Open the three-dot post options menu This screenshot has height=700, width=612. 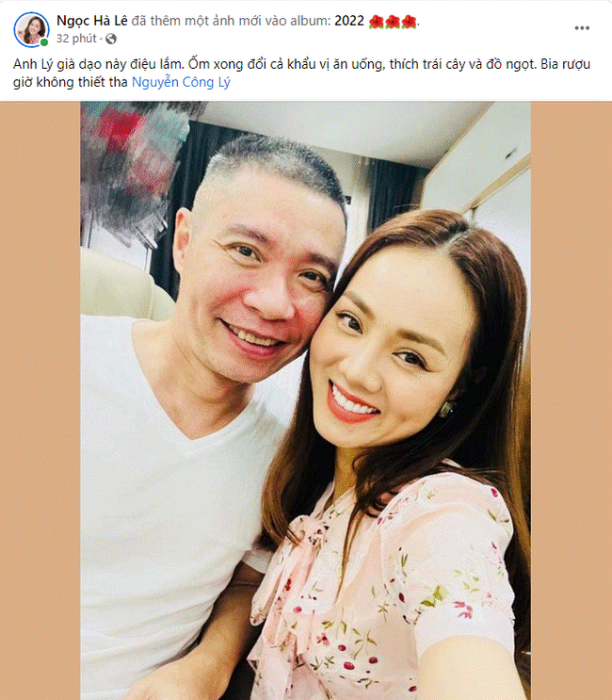(582, 28)
